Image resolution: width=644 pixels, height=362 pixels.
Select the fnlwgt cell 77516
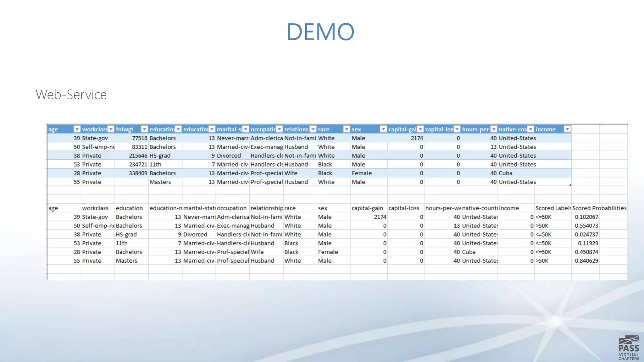tap(131, 138)
